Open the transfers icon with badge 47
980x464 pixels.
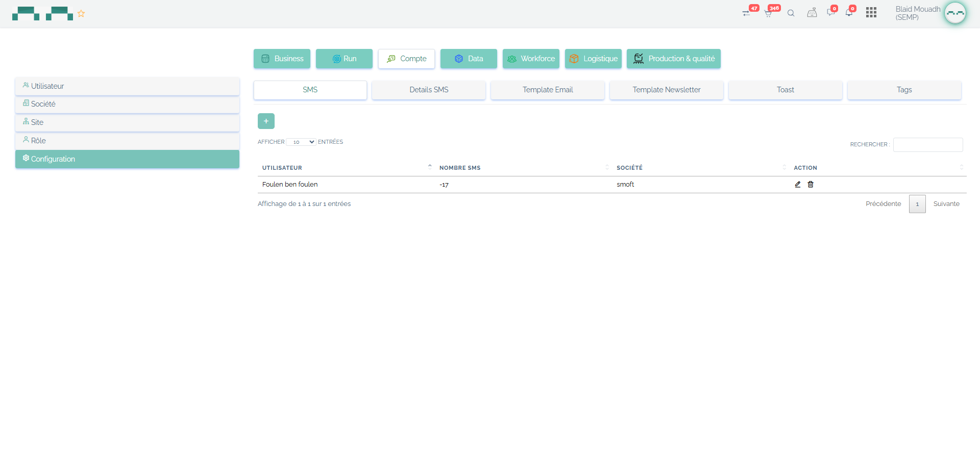tap(746, 13)
